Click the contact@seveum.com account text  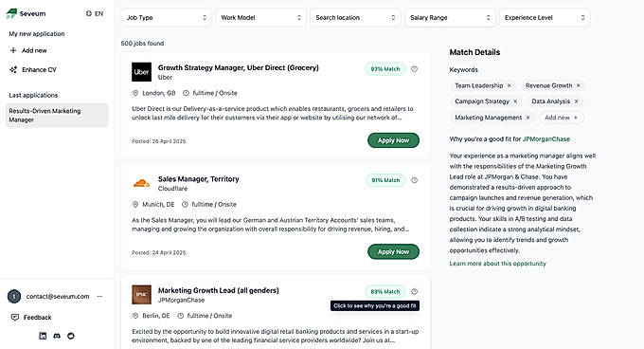(58, 297)
